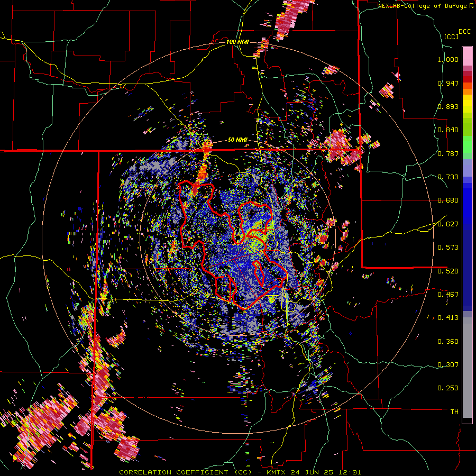
Task: Click the 0.253 color scale value
Action: (448, 388)
